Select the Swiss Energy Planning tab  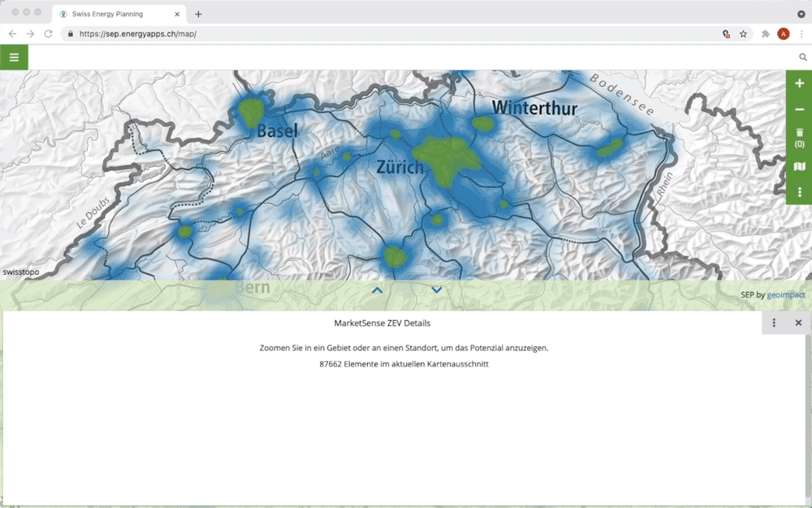pos(118,14)
